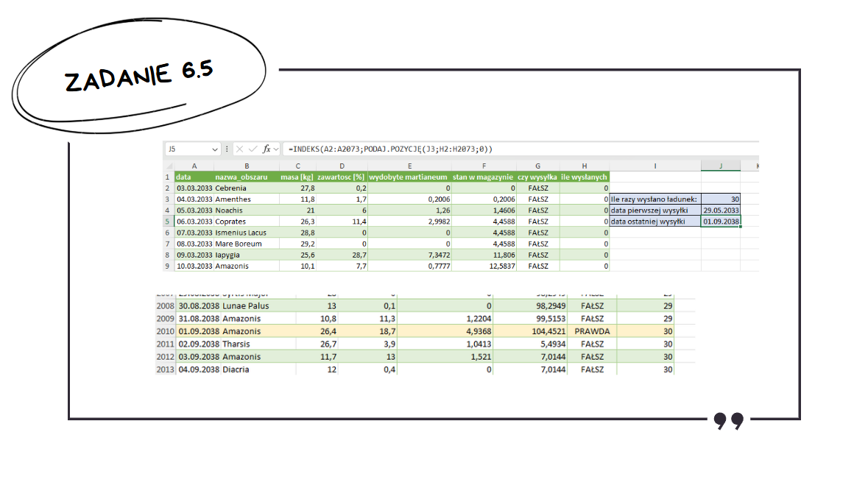Select column J header

pyautogui.click(x=721, y=166)
